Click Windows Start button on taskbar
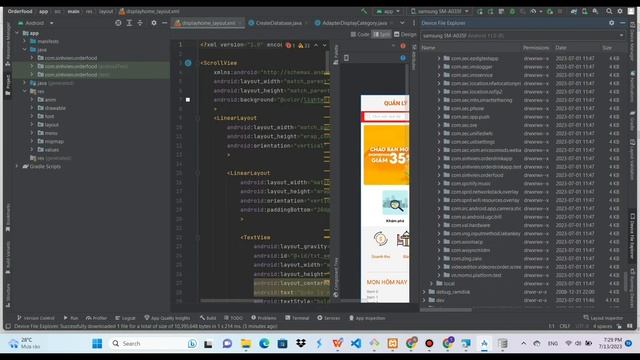Viewport: 640px width, 360px height. [x=97, y=343]
